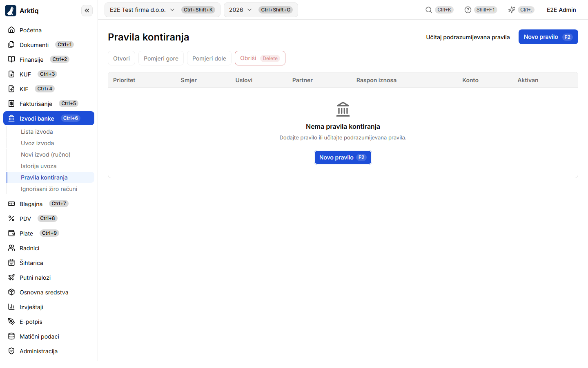
Task: Open the search icon in top bar
Action: pos(429,10)
